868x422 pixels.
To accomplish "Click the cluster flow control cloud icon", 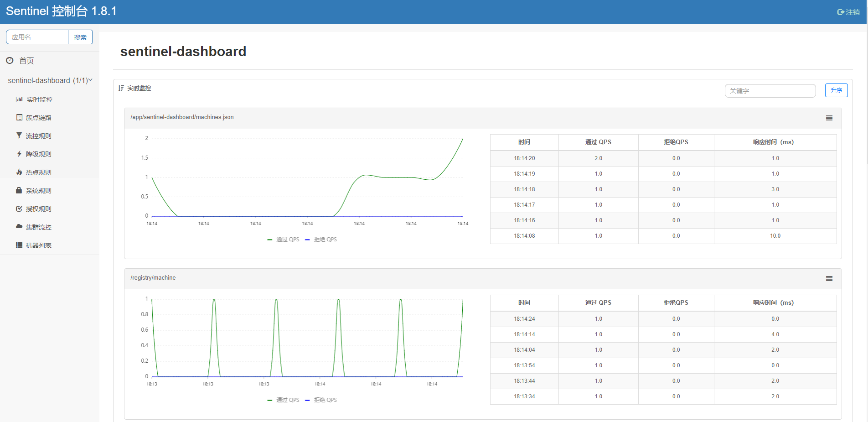I will (19, 227).
